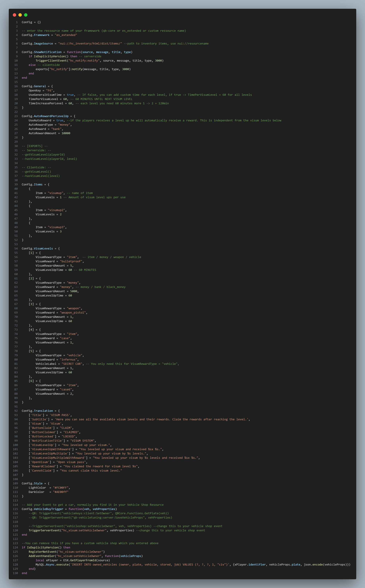This screenshot has height=588, width=365.
Task: Select the Config.VisumLevels declaration
Action: coord(37,249)
